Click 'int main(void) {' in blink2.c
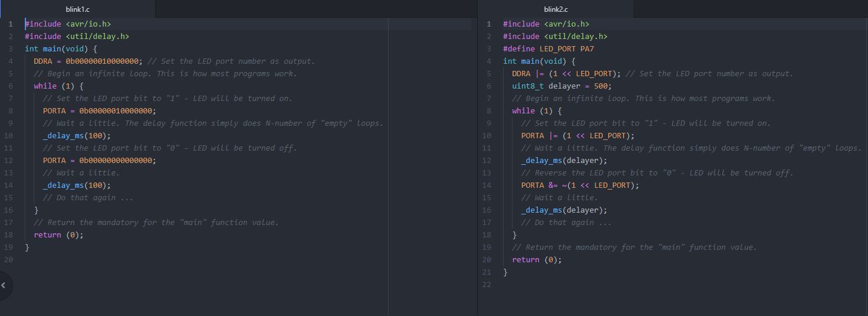 539,61
